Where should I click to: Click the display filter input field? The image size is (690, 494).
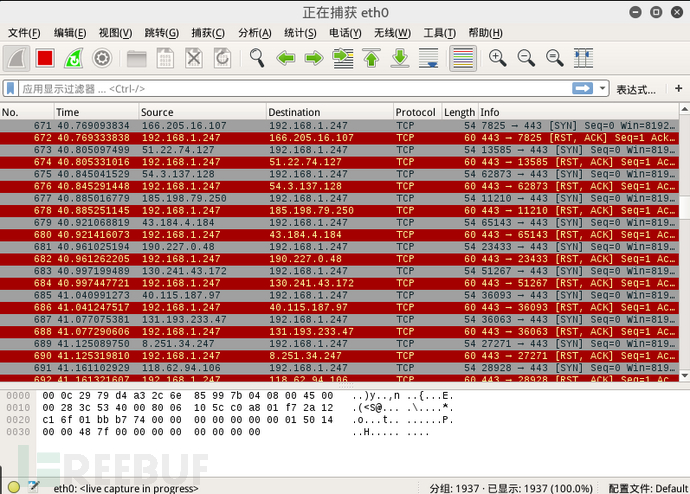coord(295,88)
